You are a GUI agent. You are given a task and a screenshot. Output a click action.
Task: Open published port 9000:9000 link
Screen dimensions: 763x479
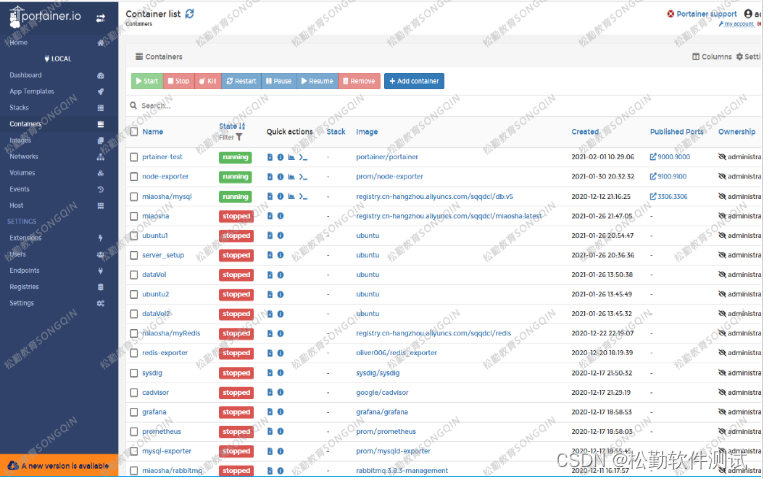coord(670,157)
